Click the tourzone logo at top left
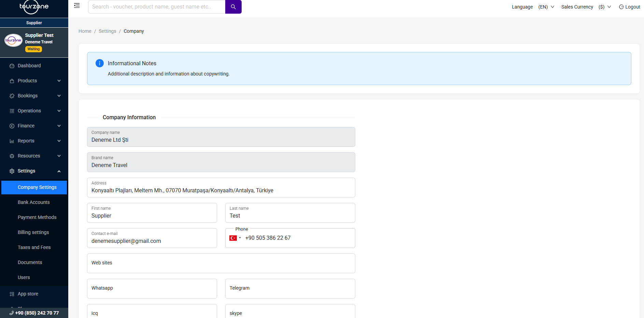The width and height of the screenshot is (644, 318). [x=34, y=6]
